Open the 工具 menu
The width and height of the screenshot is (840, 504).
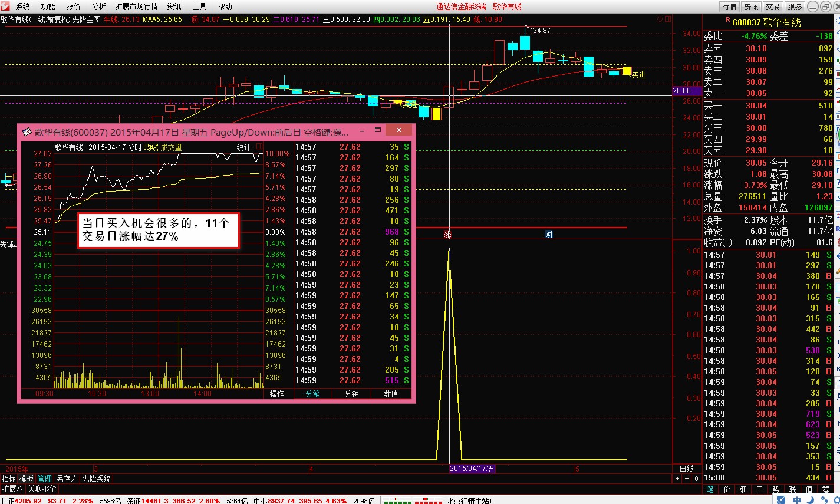point(200,6)
